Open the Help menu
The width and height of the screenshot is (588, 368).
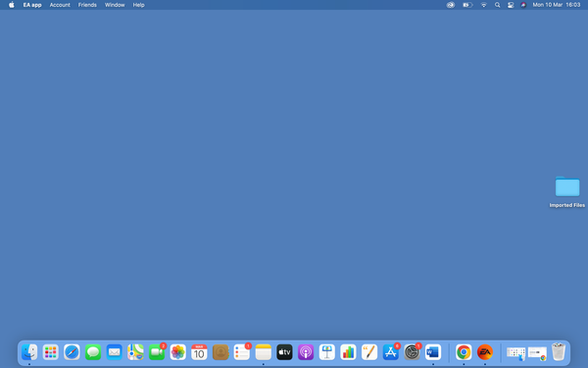coord(139,5)
